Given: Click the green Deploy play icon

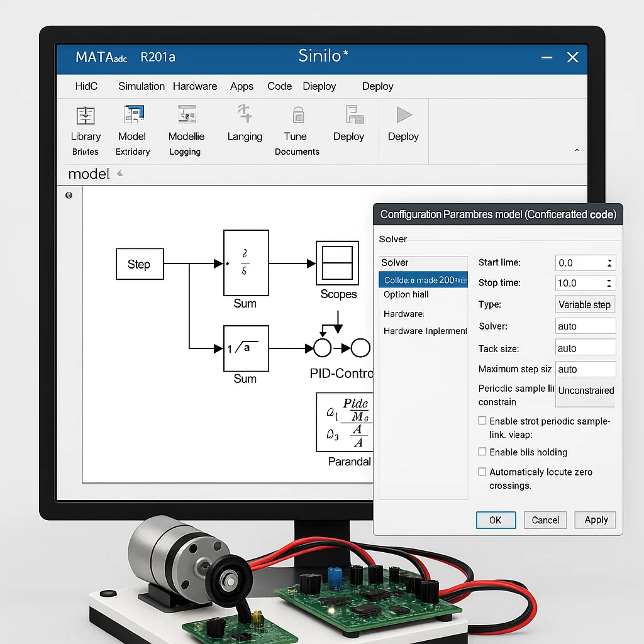Looking at the screenshot, I should tap(403, 115).
